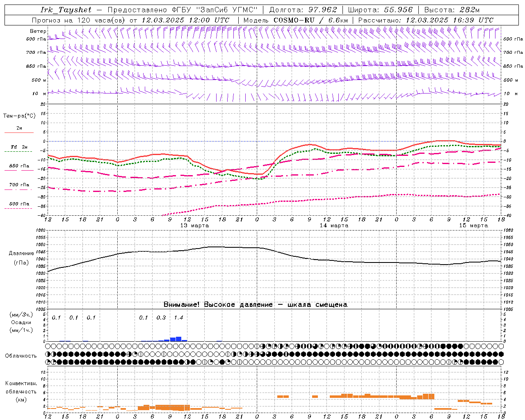Click the 0.3 precipitation amount value

[x=161, y=317]
